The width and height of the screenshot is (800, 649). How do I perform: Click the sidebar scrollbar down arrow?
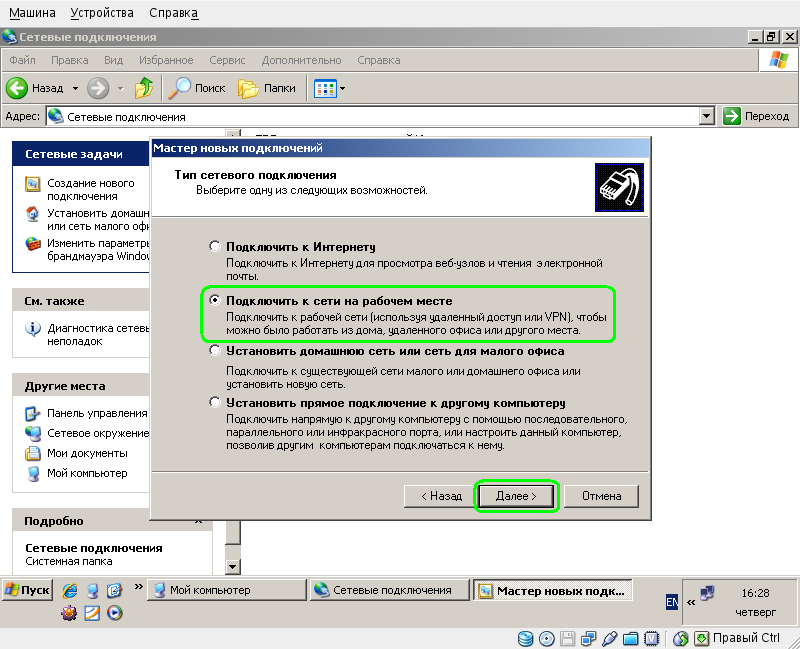pos(233,566)
